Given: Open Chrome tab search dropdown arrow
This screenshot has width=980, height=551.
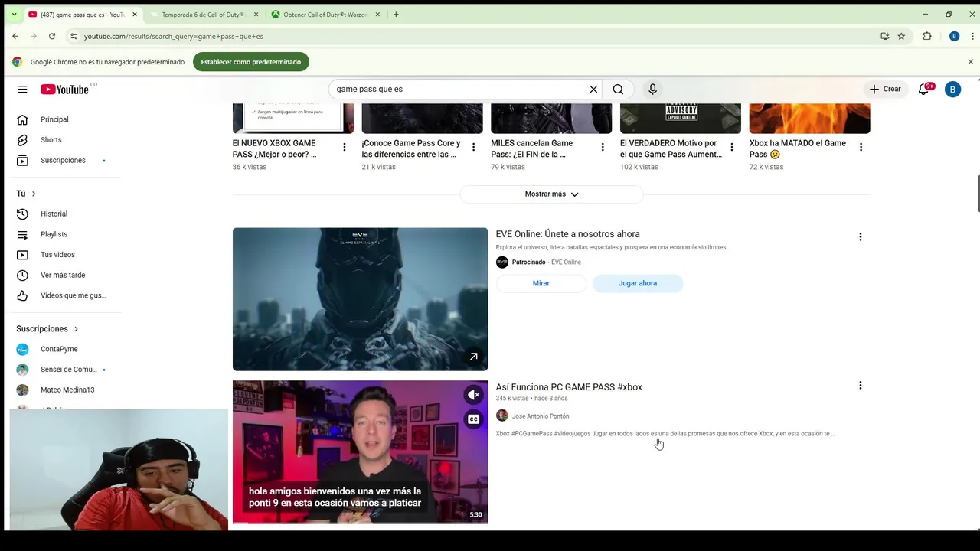Looking at the screenshot, I should point(14,15).
